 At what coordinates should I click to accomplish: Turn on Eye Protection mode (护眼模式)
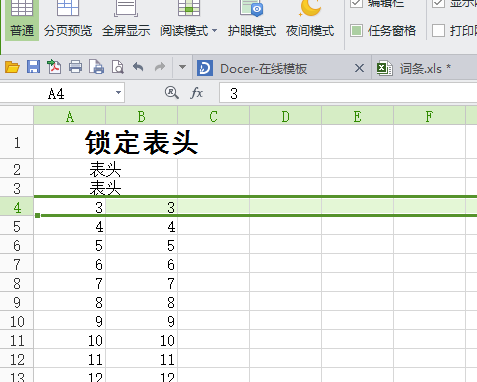(x=252, y=20)
